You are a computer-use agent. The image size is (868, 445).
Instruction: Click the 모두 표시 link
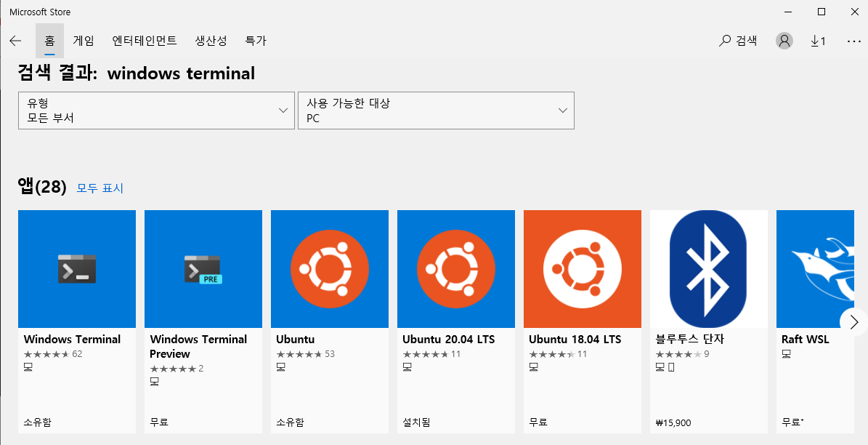(100, 188)
